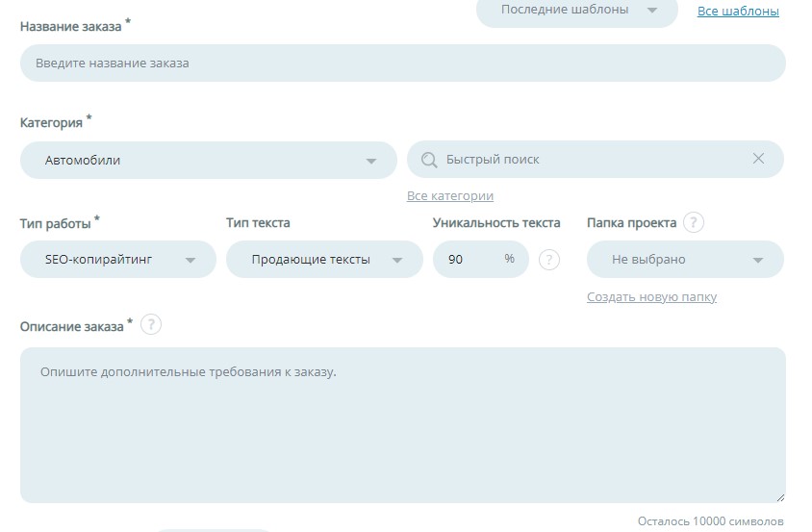Click the Создать новую папку link
812x532 pixels.
(x=651, y=297)
